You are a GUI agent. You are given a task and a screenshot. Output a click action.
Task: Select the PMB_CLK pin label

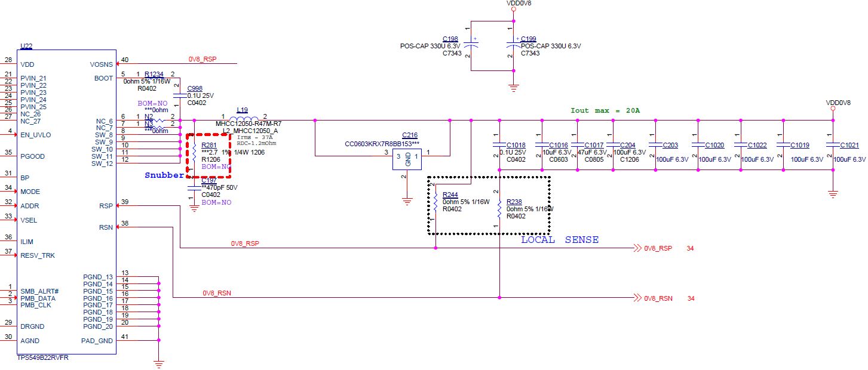[x=36, y=305]
